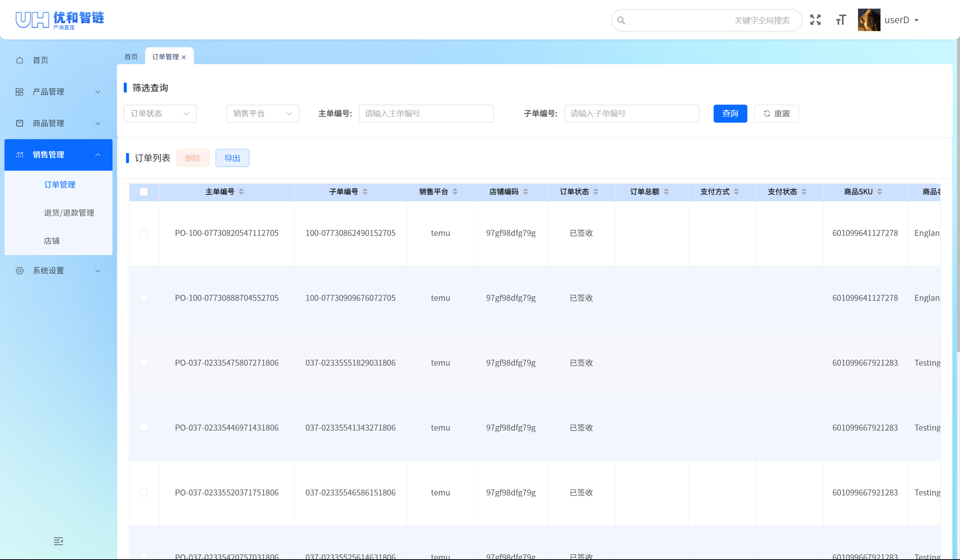Close the 订单管理 tab

[x=184, y=57]
